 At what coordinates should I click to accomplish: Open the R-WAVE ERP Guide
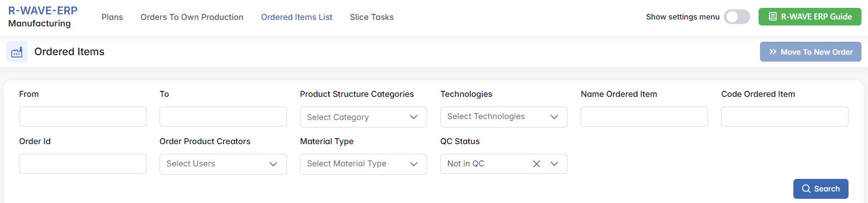click(x=810, y=17)
